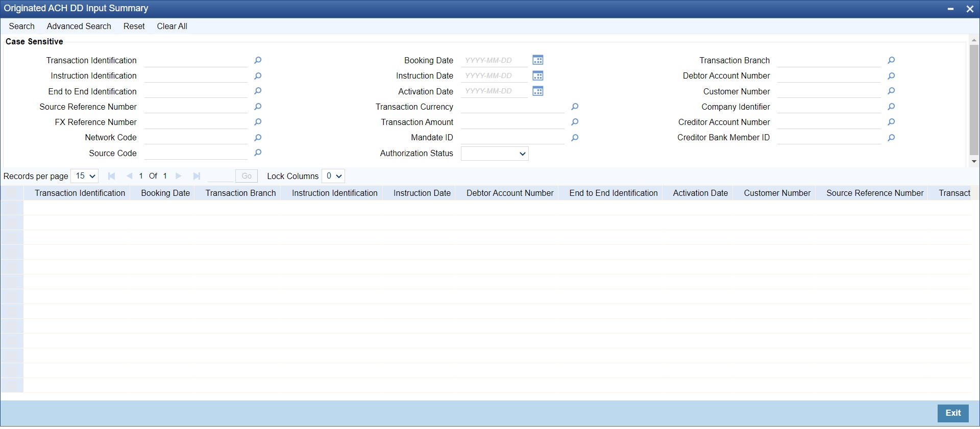Image resolution: width=980 pixels, height=429 pixels.
Task: Click Instruction Date column header
Action: [x=422, y=193]
